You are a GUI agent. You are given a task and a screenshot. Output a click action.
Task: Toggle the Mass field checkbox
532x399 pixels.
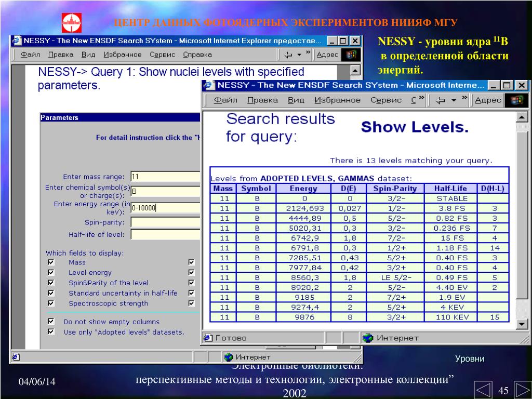(x=51, y=262)
